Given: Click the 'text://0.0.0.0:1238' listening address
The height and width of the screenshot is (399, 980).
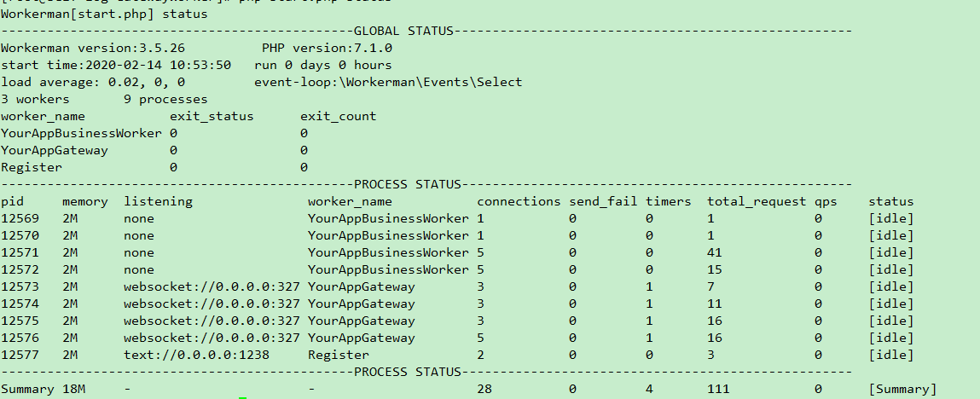Looking at the screenshot, I should (196, 356).
